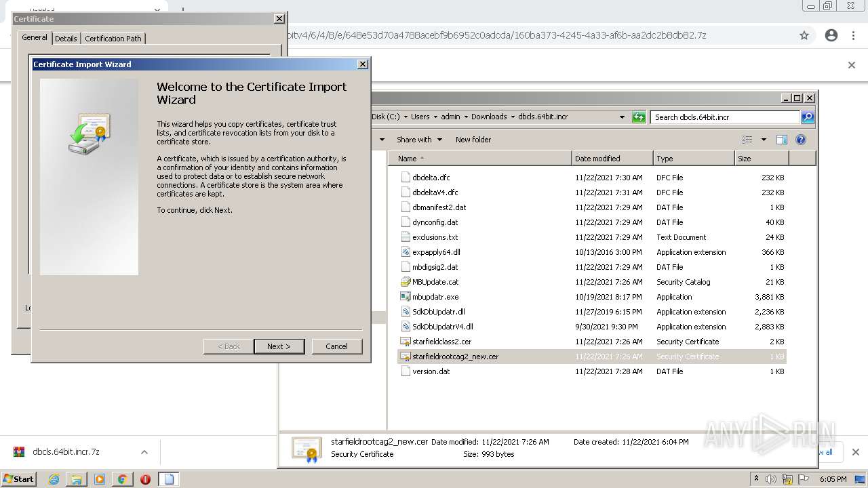This screenshot has height=488, width=868.
Task: Select the mbupdatr.exe file name
Action: [x=435, y=297]
